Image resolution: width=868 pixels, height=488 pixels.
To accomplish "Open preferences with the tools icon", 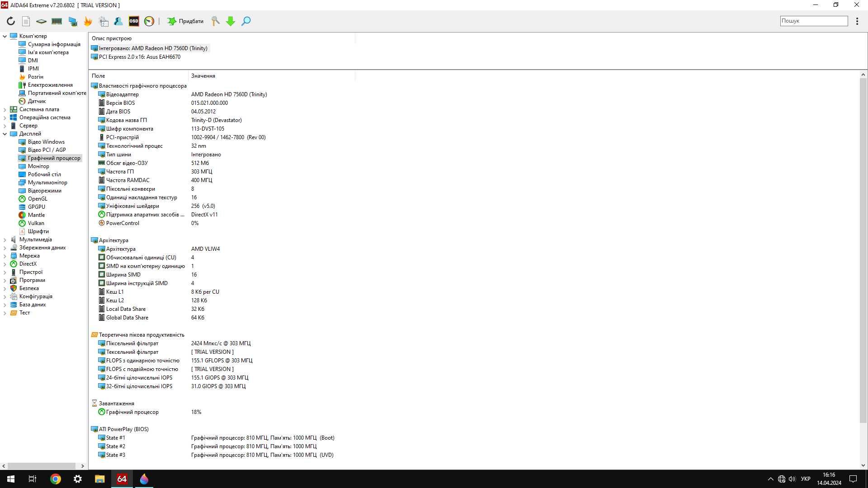I will pyautogui.click(x=215, y=21).
